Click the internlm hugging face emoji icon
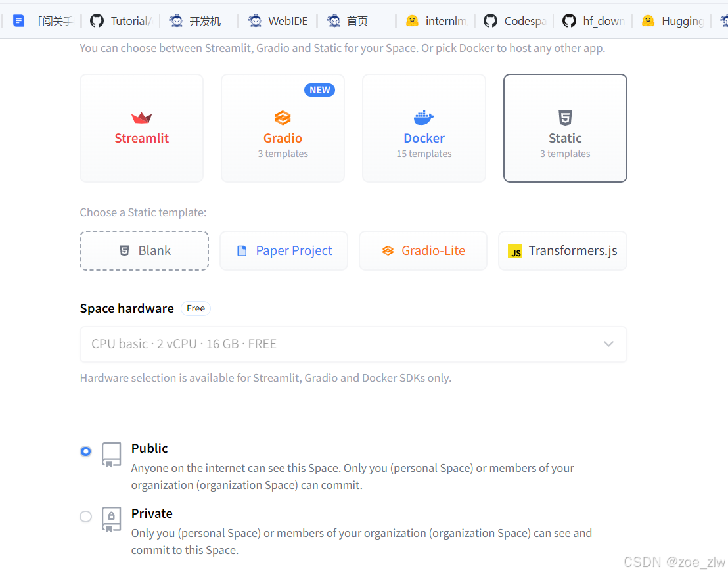Image resolution: width=728 pixels, height=575 pixels. 412,21
